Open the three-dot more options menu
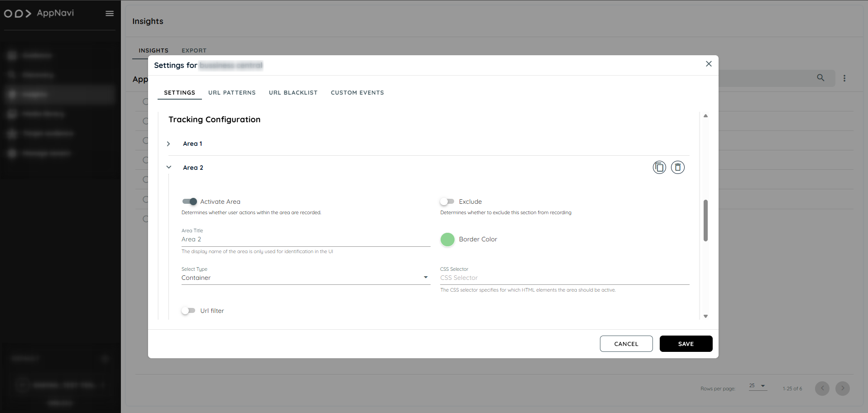The image size is (868, 413). [844, 78]
